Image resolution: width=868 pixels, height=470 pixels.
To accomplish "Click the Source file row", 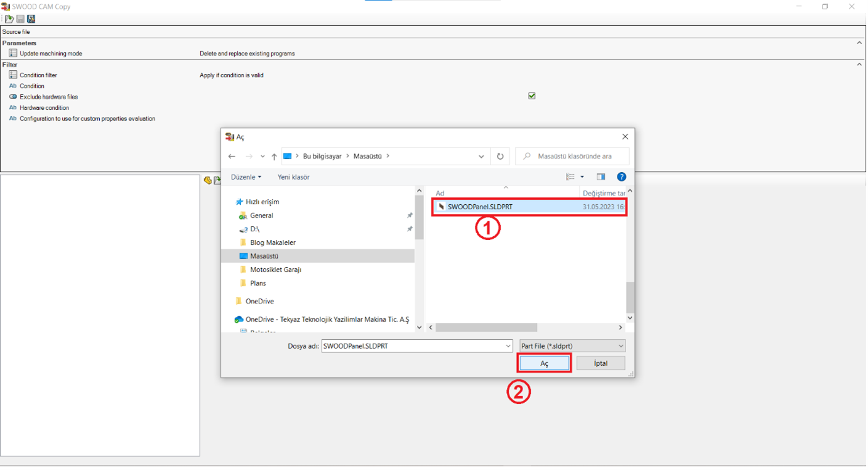I will (x=433, y=31).
